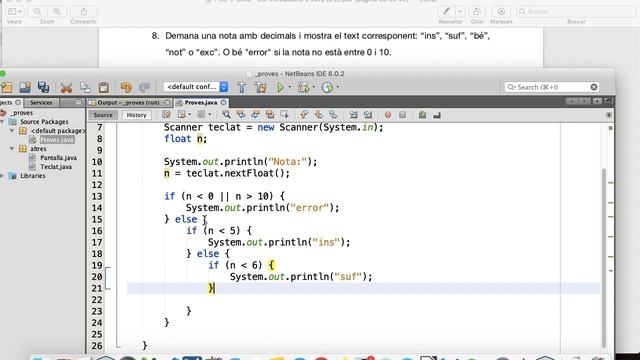Click the green Run Project button
The height and width of the screenshot is (360, 640).
pyautogui.click(x=280, y=87)
